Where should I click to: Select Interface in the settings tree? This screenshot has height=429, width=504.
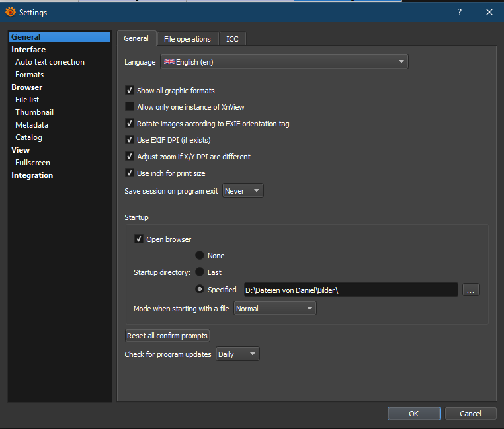[x=28, y=50]
